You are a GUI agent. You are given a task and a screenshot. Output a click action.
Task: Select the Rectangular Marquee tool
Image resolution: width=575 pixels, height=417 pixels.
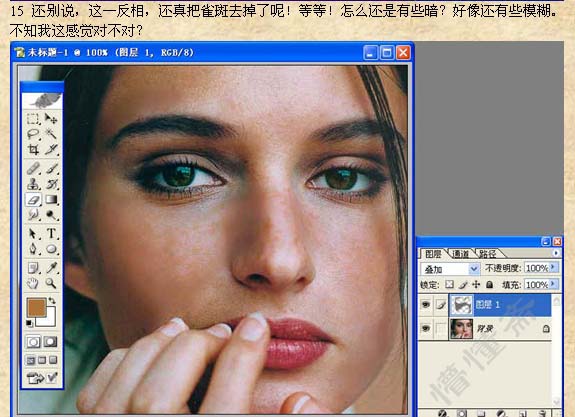click(x=33, y=118)
